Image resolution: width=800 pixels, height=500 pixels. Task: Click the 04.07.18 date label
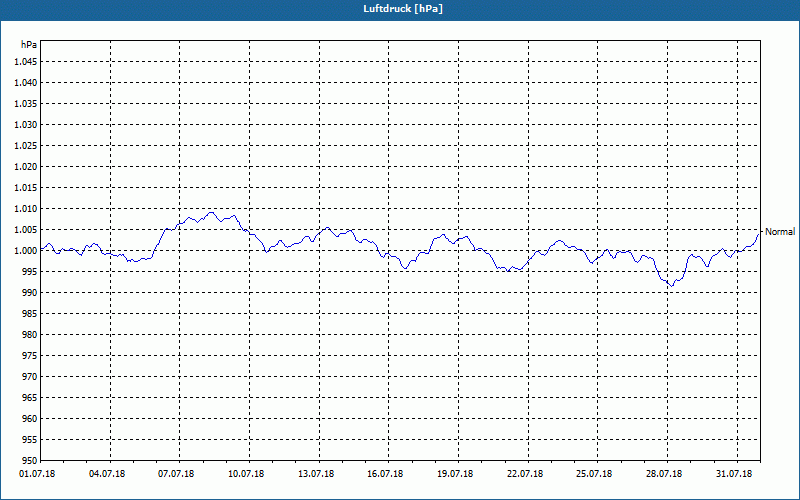(x=107, y=474)
